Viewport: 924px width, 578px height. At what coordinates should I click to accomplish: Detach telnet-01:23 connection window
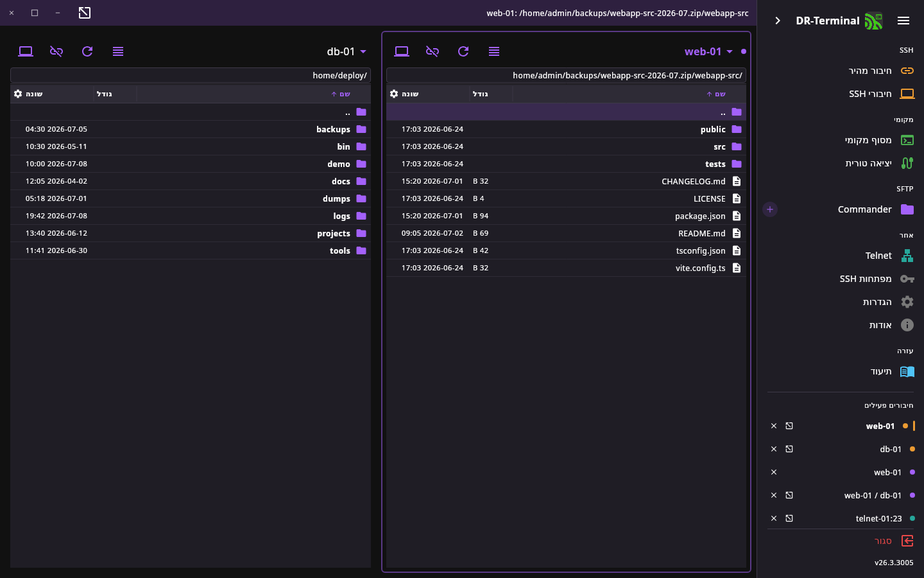789,518
